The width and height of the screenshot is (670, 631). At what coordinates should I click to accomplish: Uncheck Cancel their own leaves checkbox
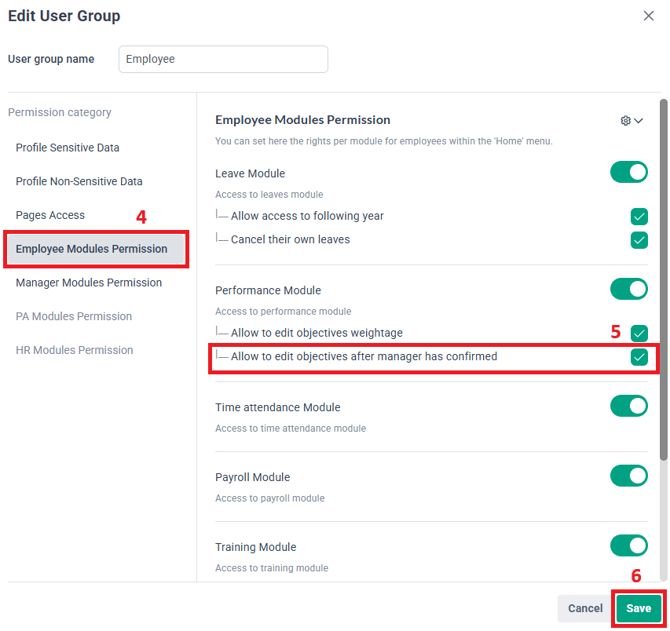pyautogui.click(x=639, y=240)
